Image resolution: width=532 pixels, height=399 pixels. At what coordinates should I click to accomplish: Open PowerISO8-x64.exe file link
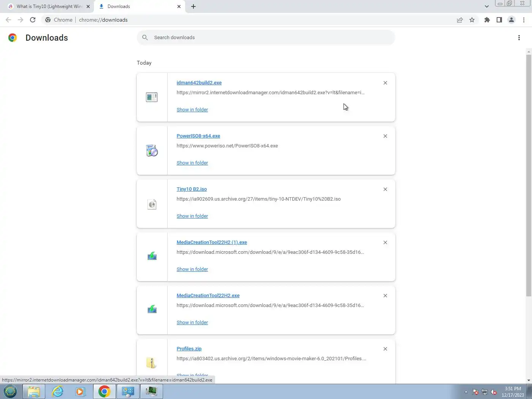point(198,136)
